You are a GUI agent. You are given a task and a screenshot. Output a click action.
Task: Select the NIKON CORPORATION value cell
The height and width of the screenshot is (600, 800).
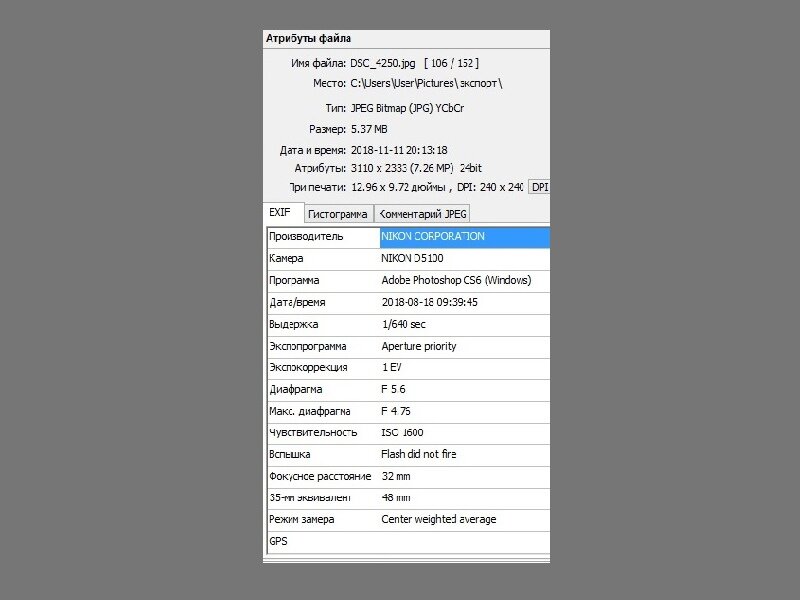click(x=465, y=237)
